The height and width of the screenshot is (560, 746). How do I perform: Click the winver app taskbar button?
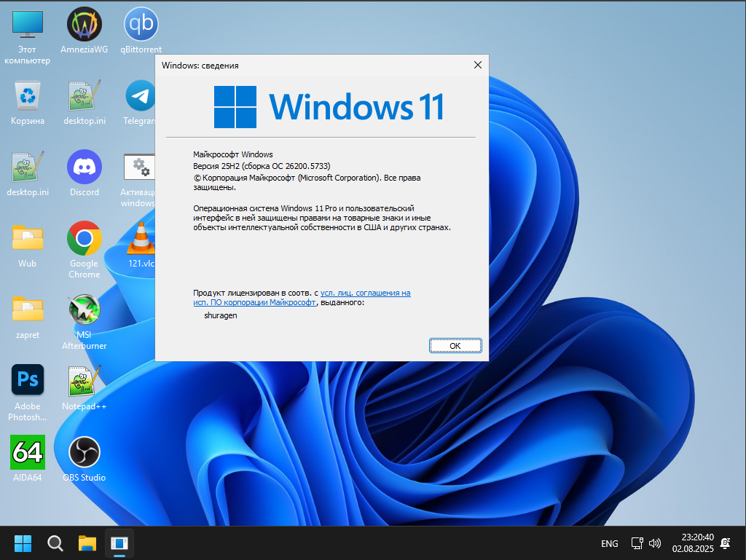click(x=119, y=543)
